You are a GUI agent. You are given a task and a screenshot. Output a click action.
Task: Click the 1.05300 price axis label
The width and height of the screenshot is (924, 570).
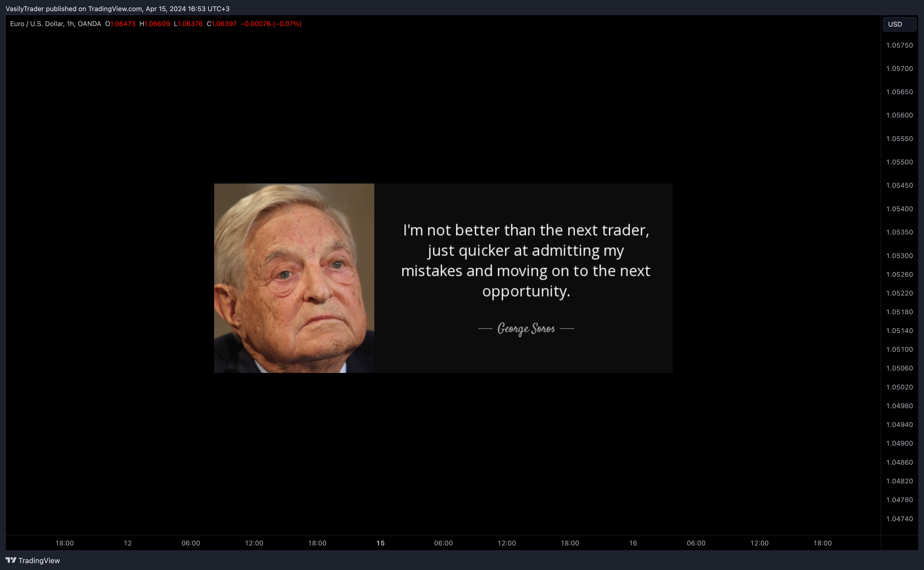click(899, 255)
